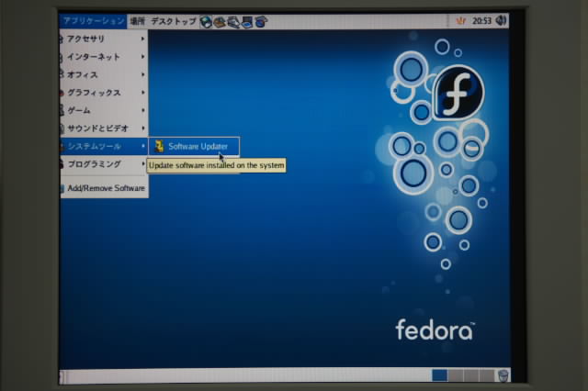
Task: Expand the サウンドとビデオ submenu arrow
Action: (143, 128)
